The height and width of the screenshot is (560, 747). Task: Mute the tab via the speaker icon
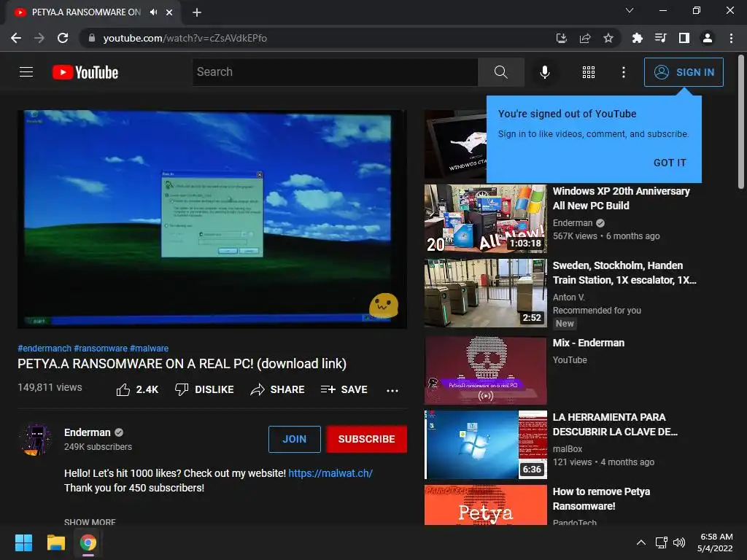coord(153,12)
